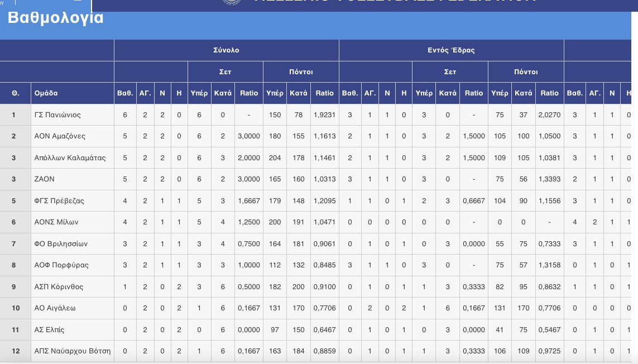638x364 pixels.
Task: Click points ratio 1,0313 for ΖΑΟΝ
Action: click(x=324, y=179)
